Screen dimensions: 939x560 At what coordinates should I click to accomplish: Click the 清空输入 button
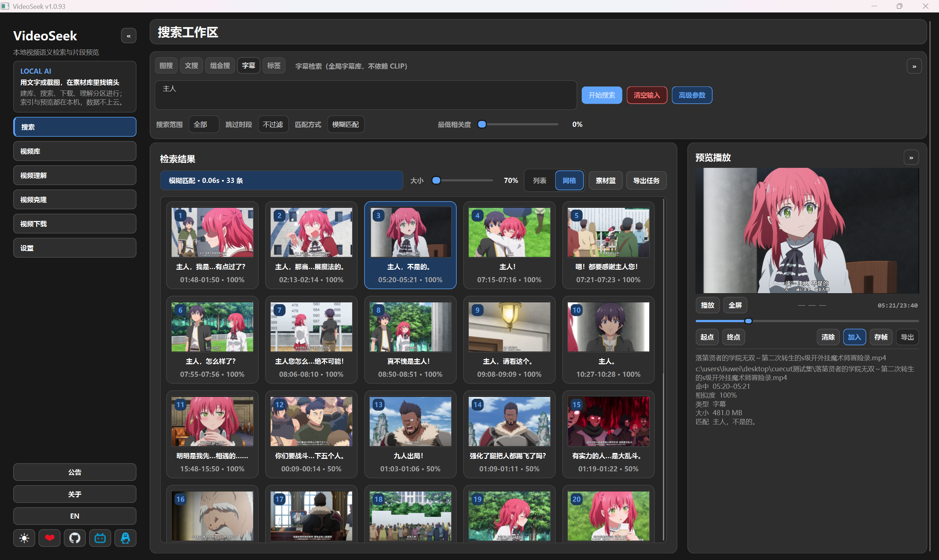click(647, 95)
